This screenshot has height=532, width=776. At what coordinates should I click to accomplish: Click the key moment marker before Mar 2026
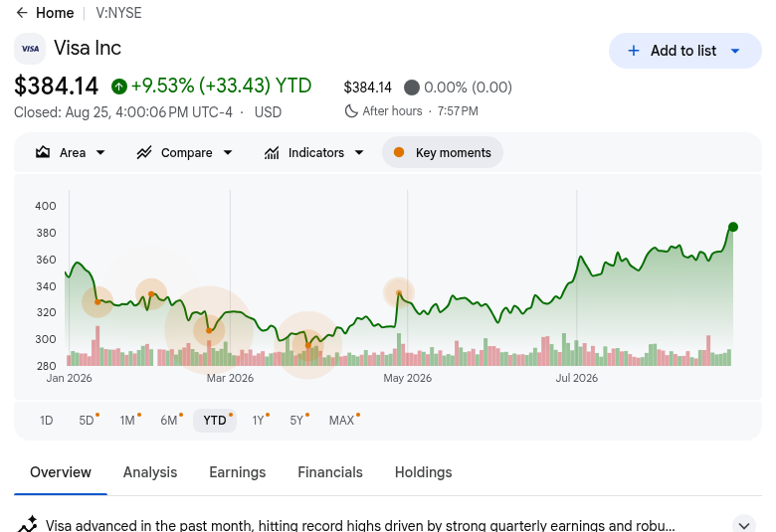tap(209, 330)
